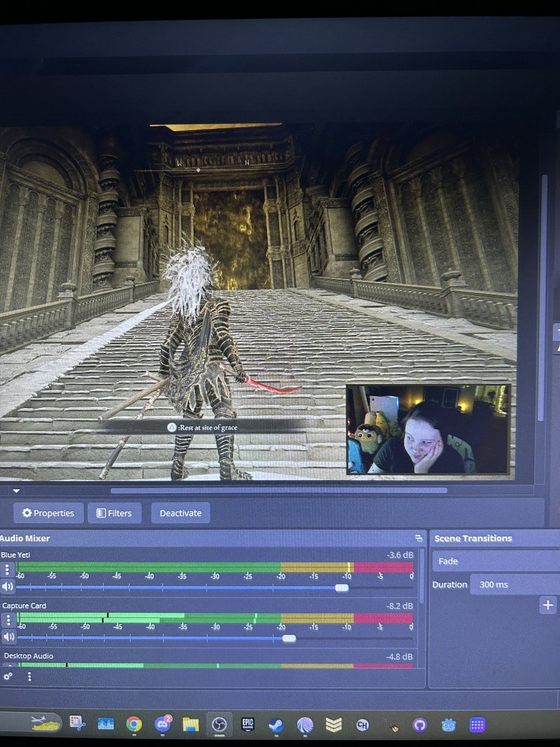Viewport: 560px width, 747px height.
Task: Mute the Capture Card audio source
Action: point(8,637)
